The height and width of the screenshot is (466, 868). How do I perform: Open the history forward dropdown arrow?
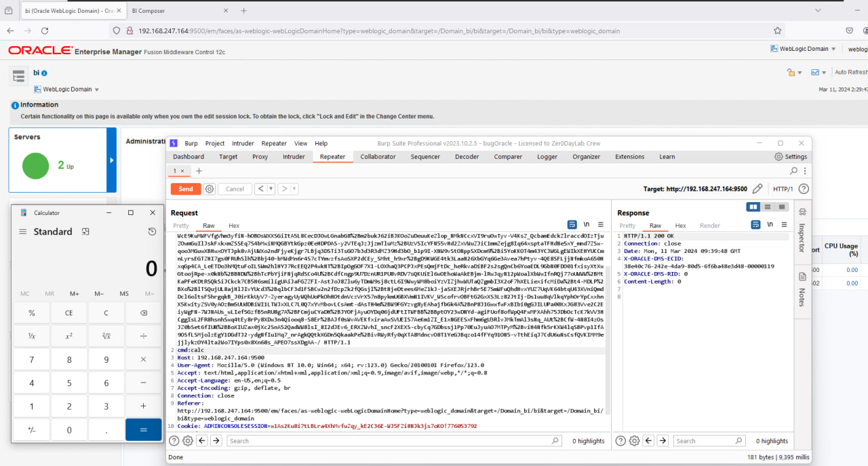(294, 189)
